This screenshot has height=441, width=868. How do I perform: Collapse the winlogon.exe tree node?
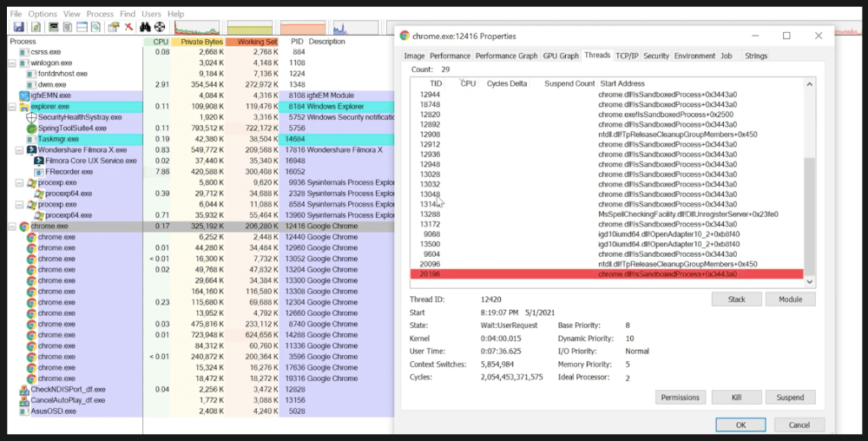click(x=12, y=63)
